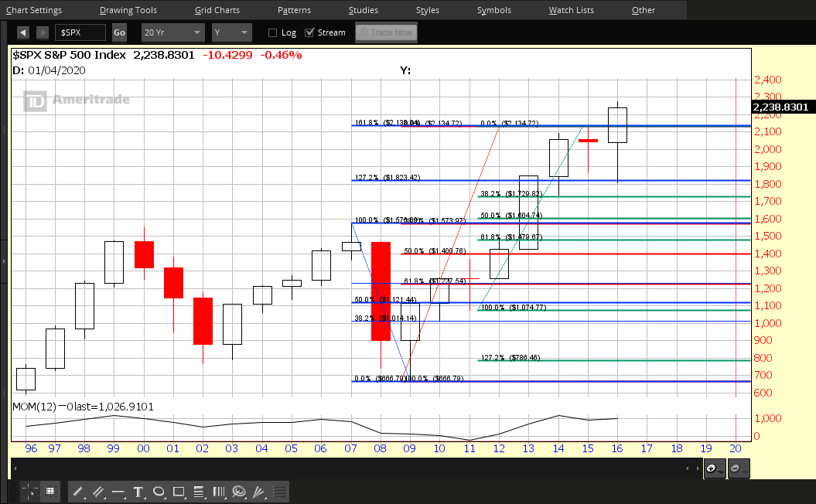This screenshot has height=504, width=816.
Task: Click the 100.0% ($1,074.77) level label
Action: tap(513, 308)
